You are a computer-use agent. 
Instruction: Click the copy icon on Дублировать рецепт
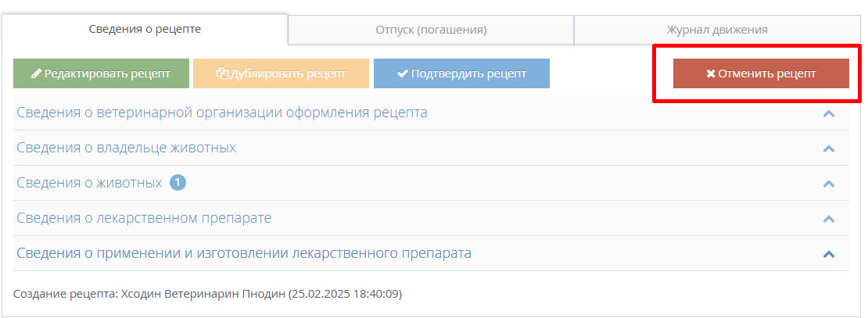click(222, 73)
